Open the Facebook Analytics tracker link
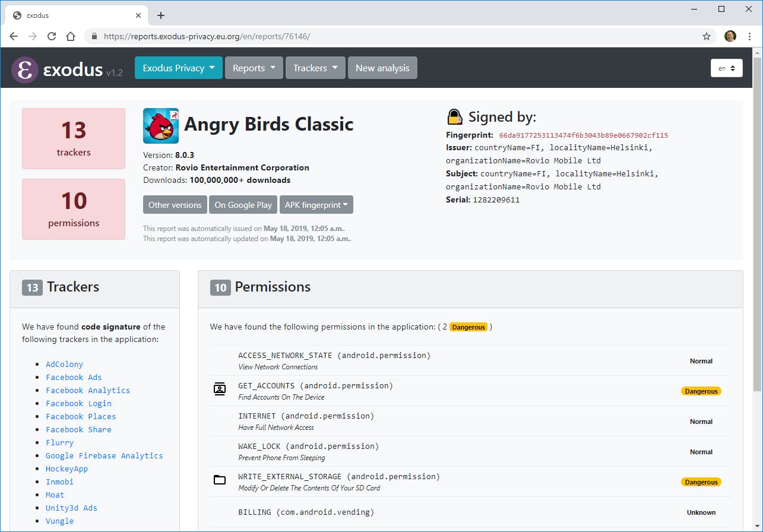763x532 pixels. coord(88,390)
